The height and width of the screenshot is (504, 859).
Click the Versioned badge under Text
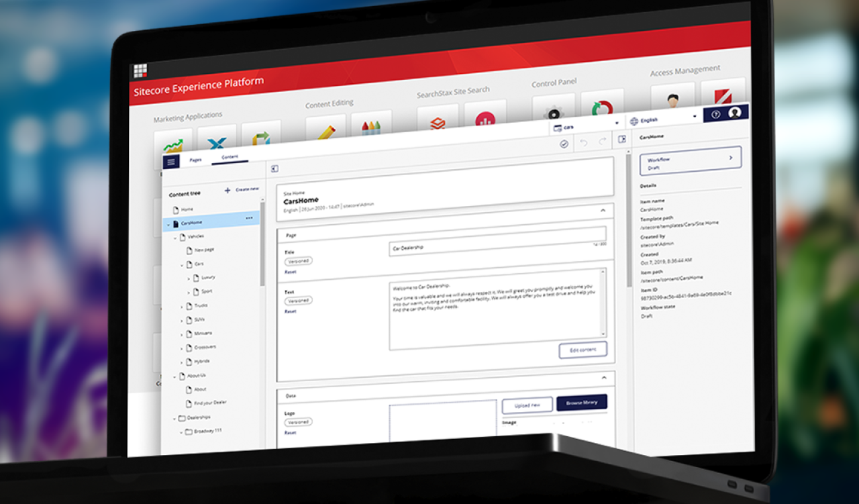click(299, 301)
